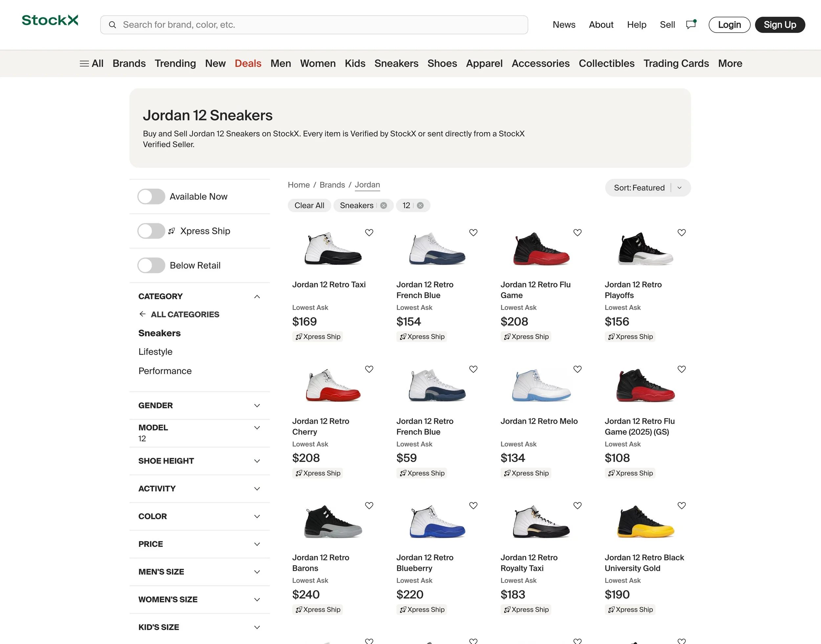Viewport: 821px width, 644px height.
Task: Click the search input field
Action: click(x=314, y=25)
